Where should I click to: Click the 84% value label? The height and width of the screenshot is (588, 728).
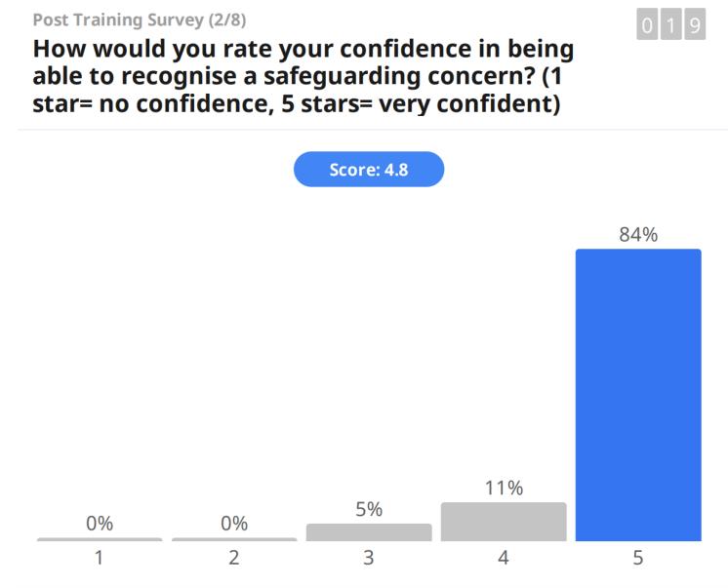click(638, 234)
